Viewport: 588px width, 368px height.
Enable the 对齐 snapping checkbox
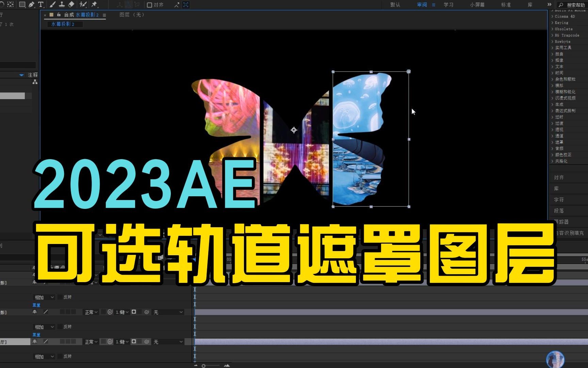(149, 5)
